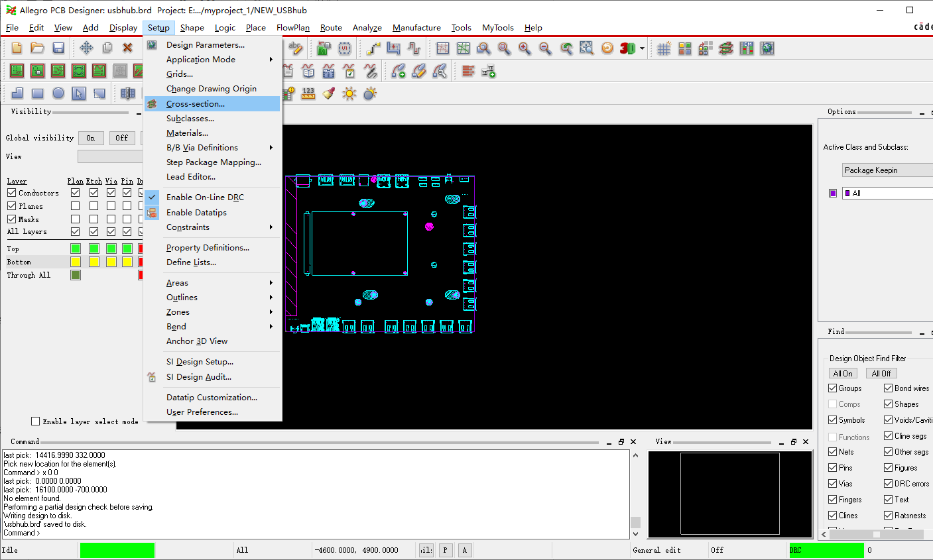
Task: Toggle the Masks layer checkbox
Action: [12, 219]
